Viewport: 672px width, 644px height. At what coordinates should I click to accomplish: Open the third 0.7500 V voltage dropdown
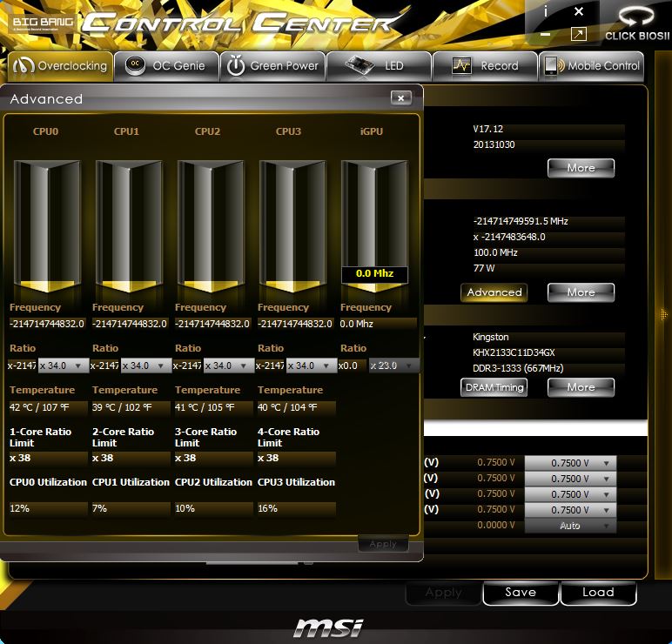[x=570, y=494]
